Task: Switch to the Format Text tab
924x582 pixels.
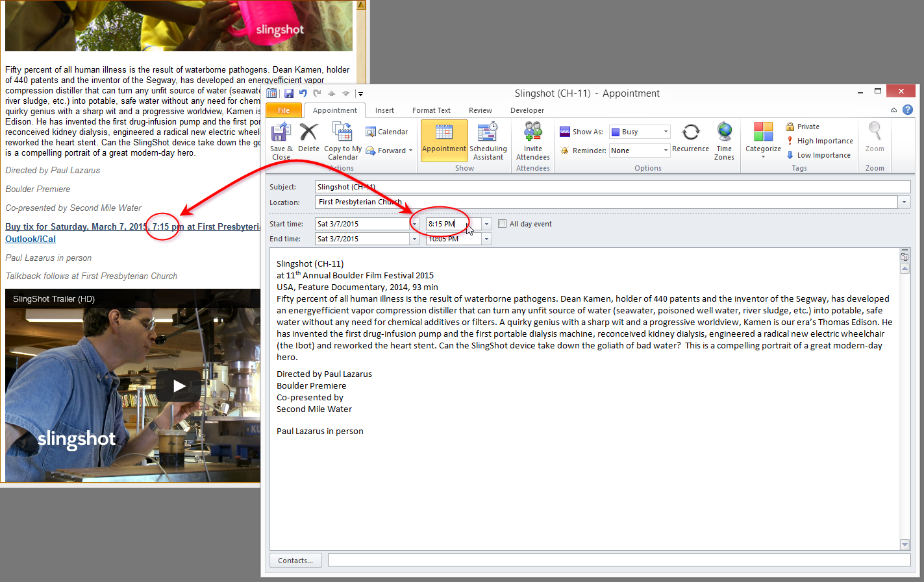Action: coord(431,110)
